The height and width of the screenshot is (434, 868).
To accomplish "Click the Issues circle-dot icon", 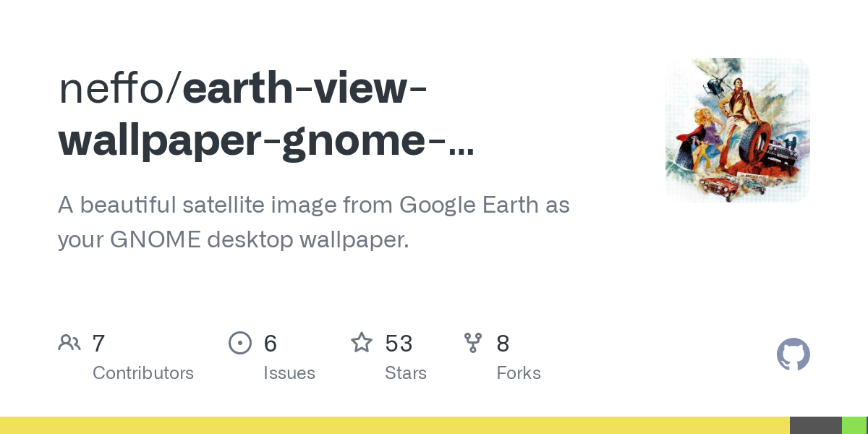I will pos(240,342).
